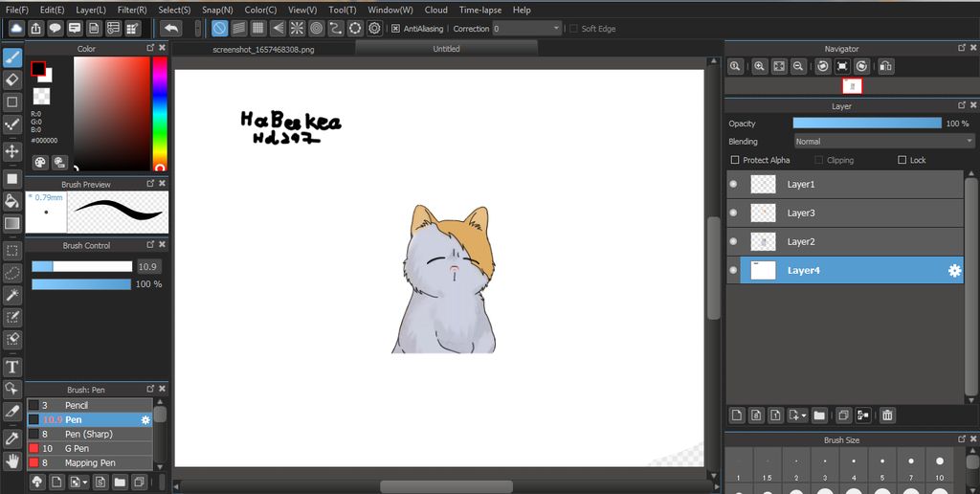The height and width of the screenshot is (494, 980).
Task: Click the Undo arrow button
Action: pos(170,28)
